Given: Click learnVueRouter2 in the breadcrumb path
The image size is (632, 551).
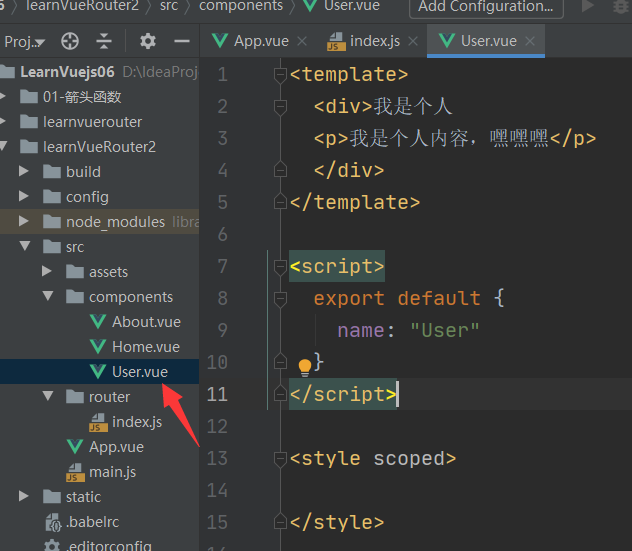Looking at the screenshot, I should point(82,6).
